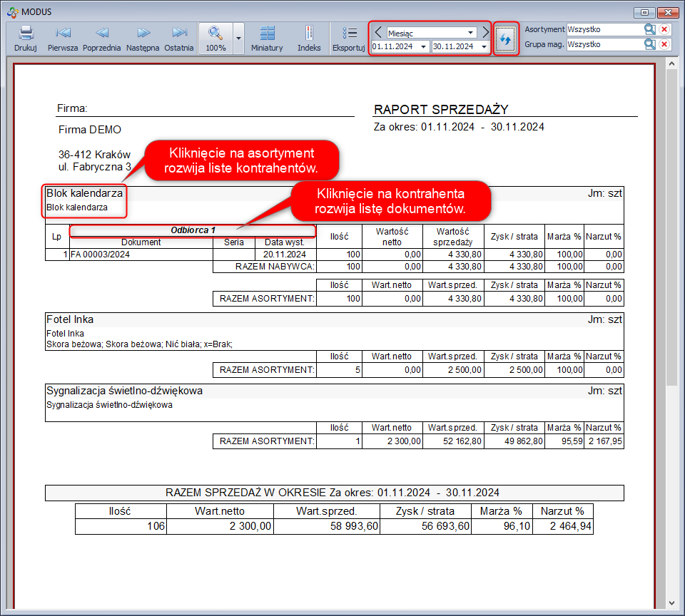Move to previous period with left arrow
This screenshot has height=616, width=685.
tap(378, 32)
